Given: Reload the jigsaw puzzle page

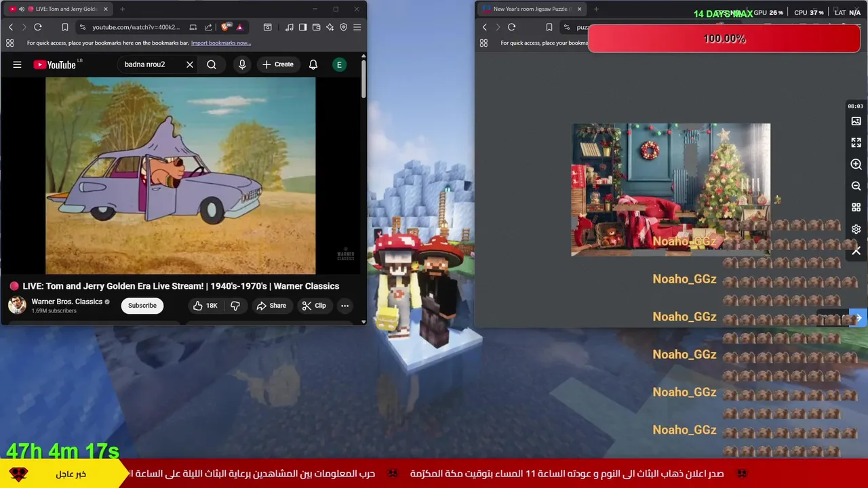Looking at the screenshot, I should click(x=512, y=27).
